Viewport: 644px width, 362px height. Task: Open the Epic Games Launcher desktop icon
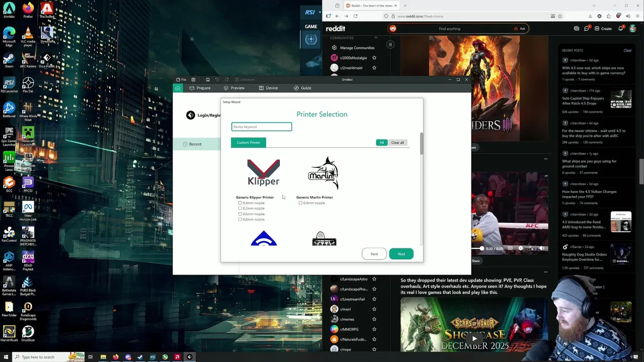pos(9,135)
